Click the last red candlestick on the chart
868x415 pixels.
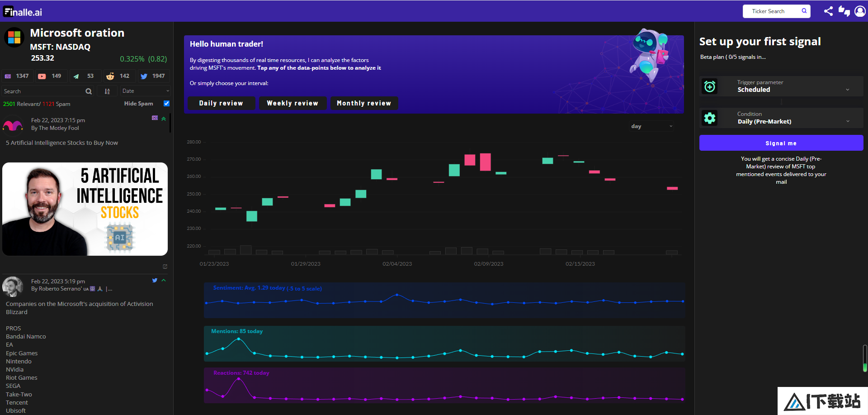tap(672, 188)
